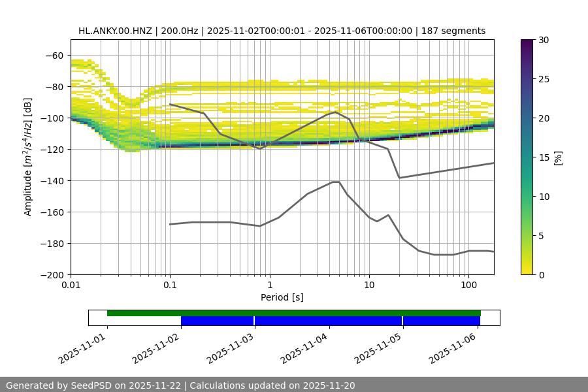Click the Period [s] axis label

pyautogui.click(x=282, y=297)
